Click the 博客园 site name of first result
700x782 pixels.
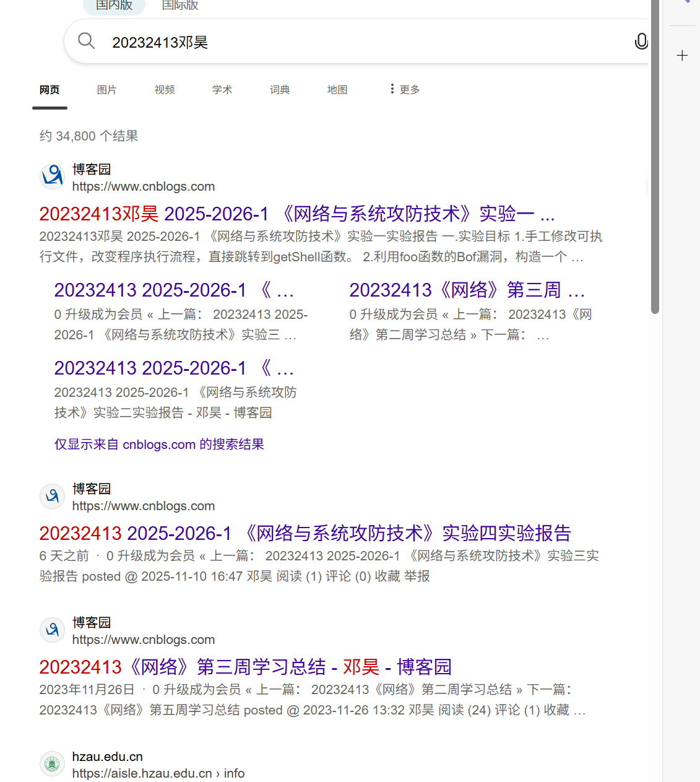pyautogui.click(x=92, y=169)
